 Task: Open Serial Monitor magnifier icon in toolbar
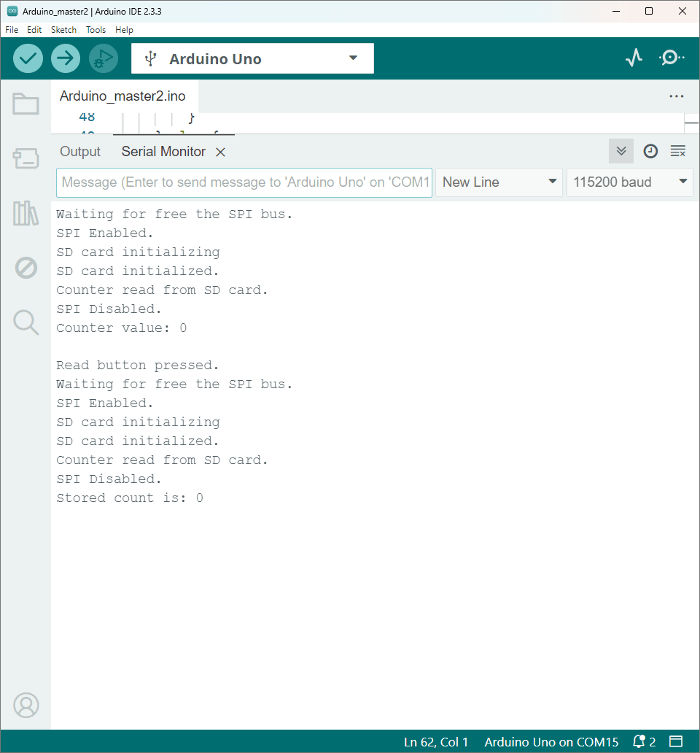[672, 58]
